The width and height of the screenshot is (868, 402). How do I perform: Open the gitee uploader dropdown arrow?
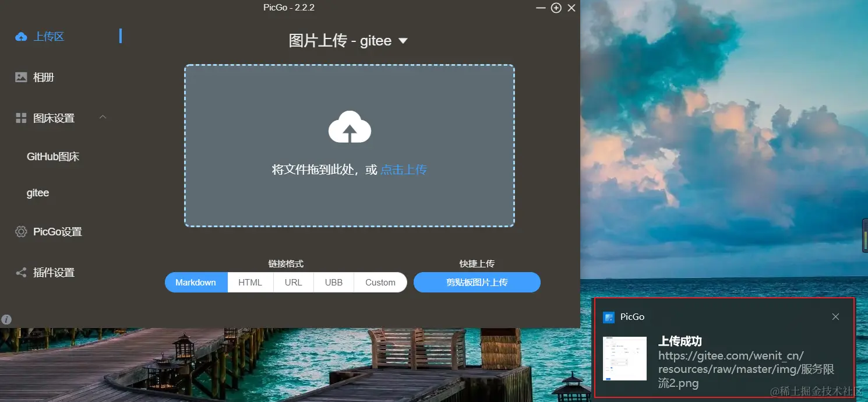point(403,41)
